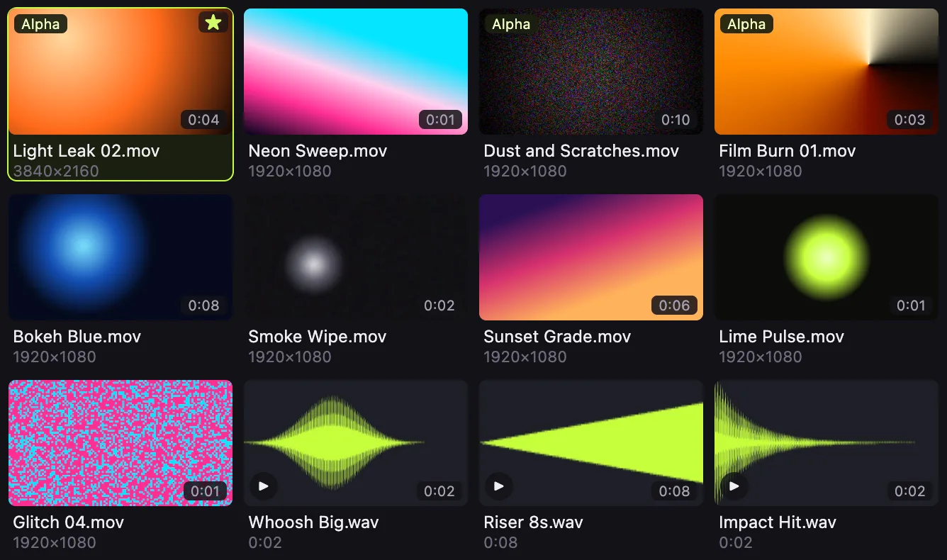
Task: Click the 0:06 duration on Sunset Grade
Action: click(674, 306)
